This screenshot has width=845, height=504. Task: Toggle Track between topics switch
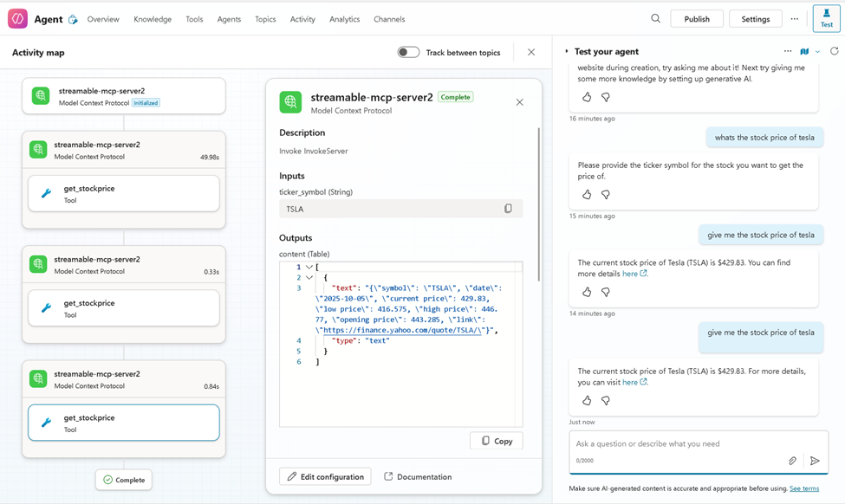(x=408, y=53)
